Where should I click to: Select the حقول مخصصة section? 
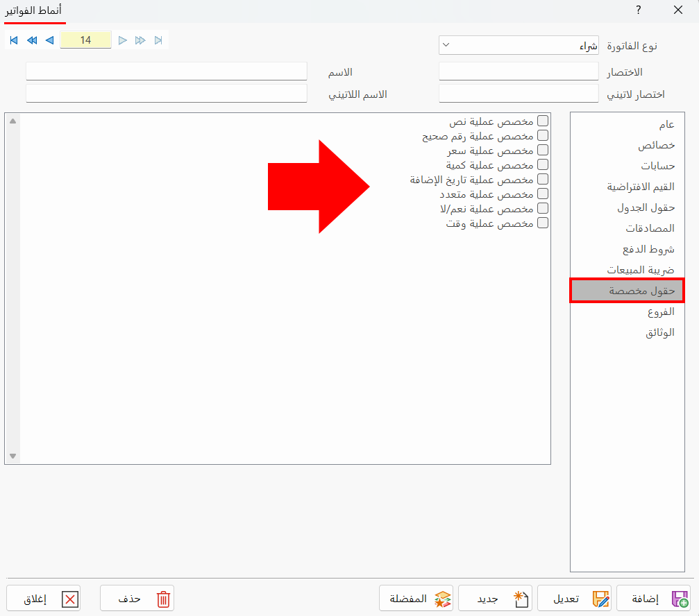(628, 291)
